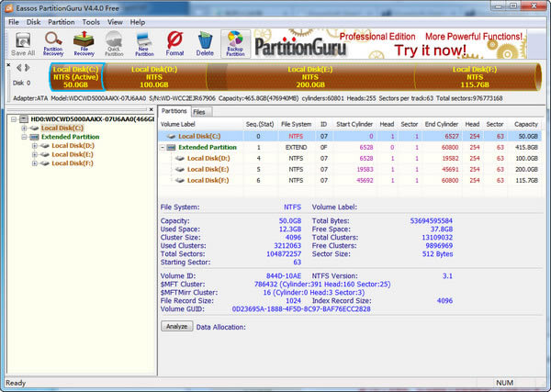Select HD0:WDCWD5000AAKX disk in tree
The image size is (551, 392).
92,119
